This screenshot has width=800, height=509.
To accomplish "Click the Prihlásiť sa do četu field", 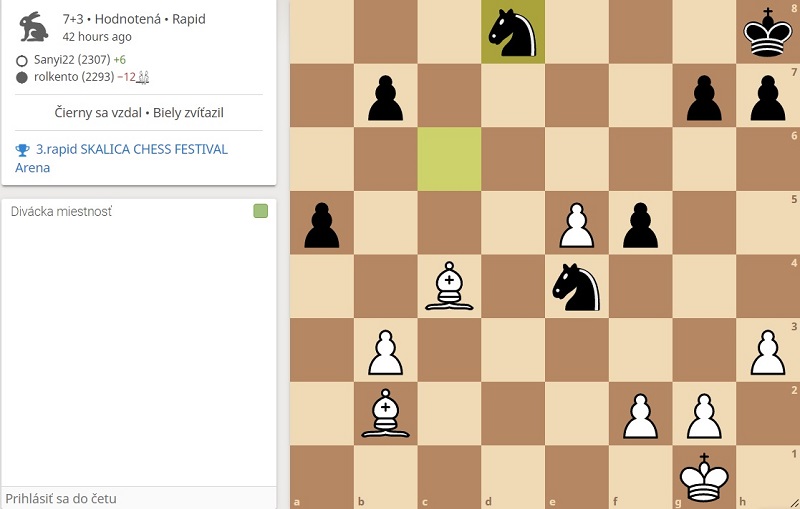I will tap(139, 498).
